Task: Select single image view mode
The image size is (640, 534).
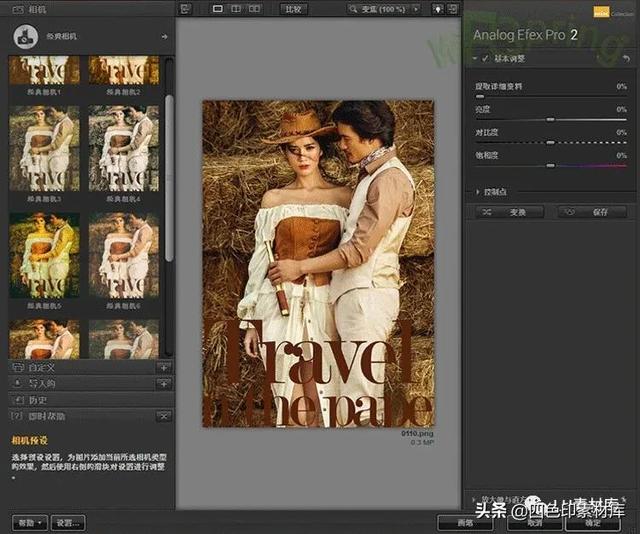Action: [x=218, y=9]
